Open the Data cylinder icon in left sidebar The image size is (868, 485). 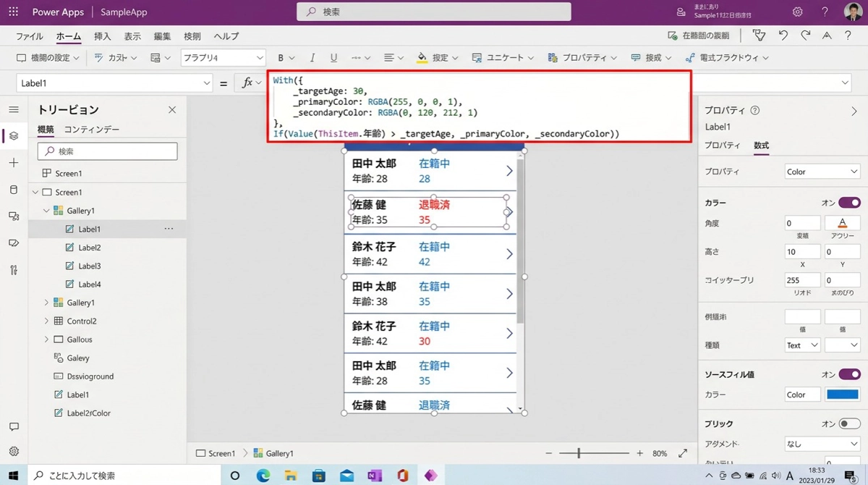(x=14, y=190)
